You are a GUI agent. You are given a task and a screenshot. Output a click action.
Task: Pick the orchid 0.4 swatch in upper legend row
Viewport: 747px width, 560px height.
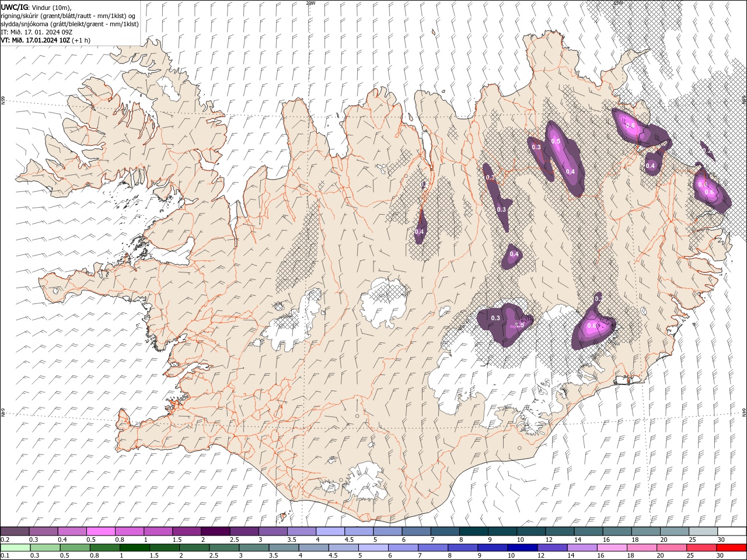coord(72,531)
